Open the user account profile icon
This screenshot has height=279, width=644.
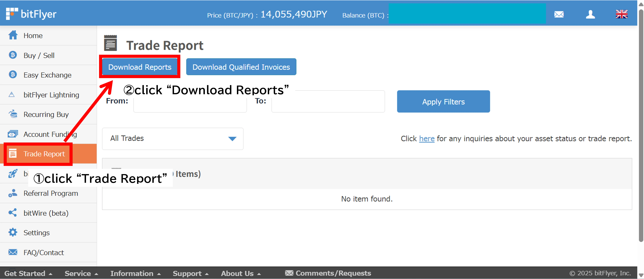(591, 14)
